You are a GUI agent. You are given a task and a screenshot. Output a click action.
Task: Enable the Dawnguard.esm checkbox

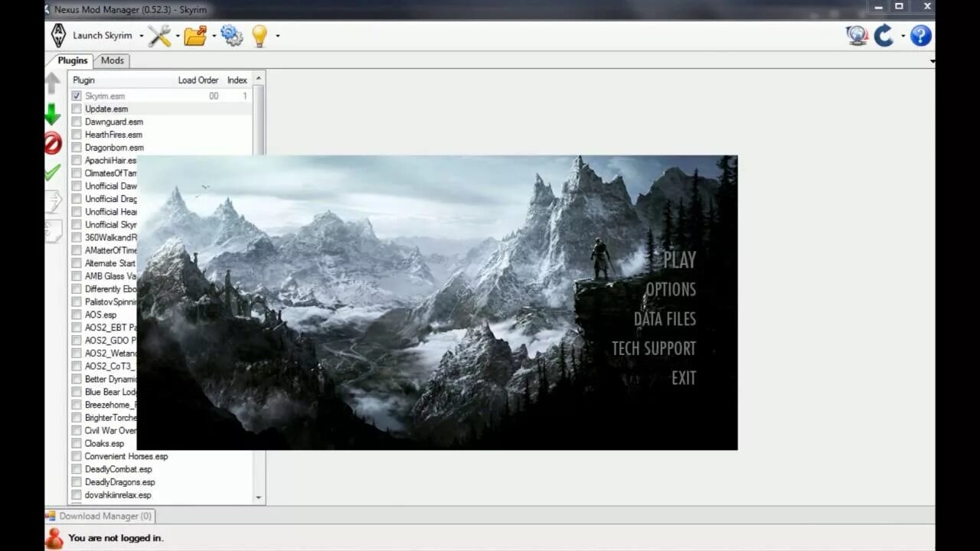coord(77,122)
